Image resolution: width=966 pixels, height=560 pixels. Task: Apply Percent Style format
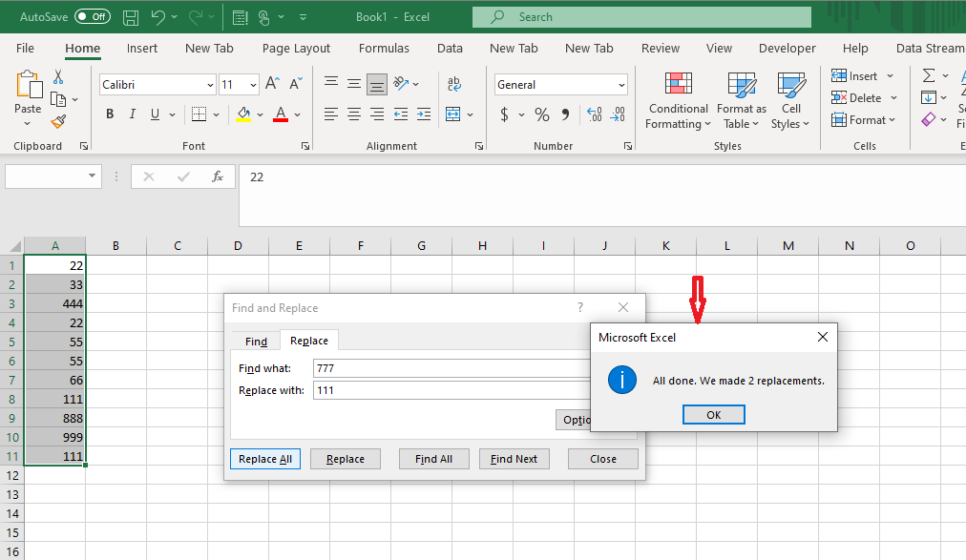[542, 114]
